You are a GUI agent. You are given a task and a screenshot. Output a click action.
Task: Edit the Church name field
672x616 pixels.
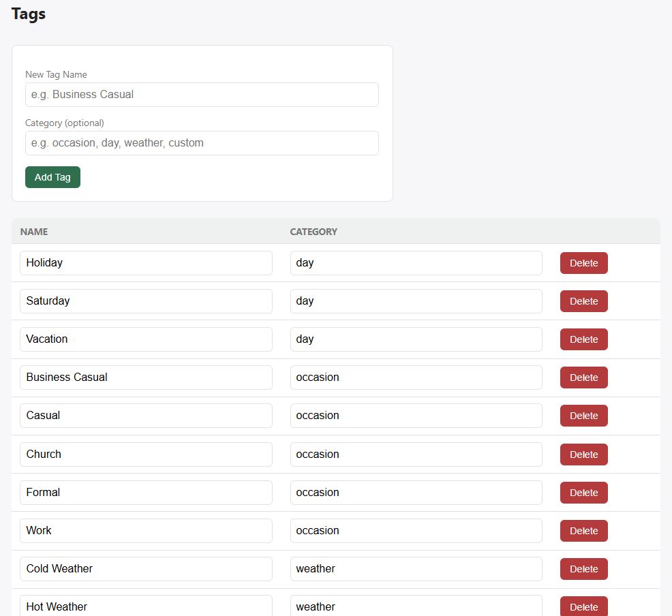146,455
